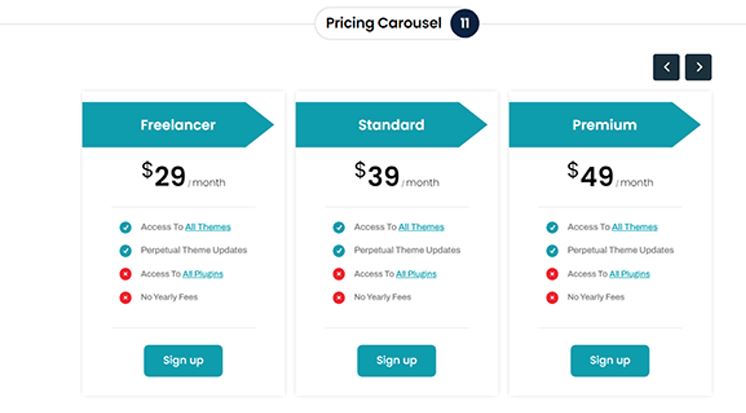The width and height of the screenshot is (746, 413).
Task: Click the red cross icon beside Premium No Yearly Fees
Action: [x=552, y=298]
